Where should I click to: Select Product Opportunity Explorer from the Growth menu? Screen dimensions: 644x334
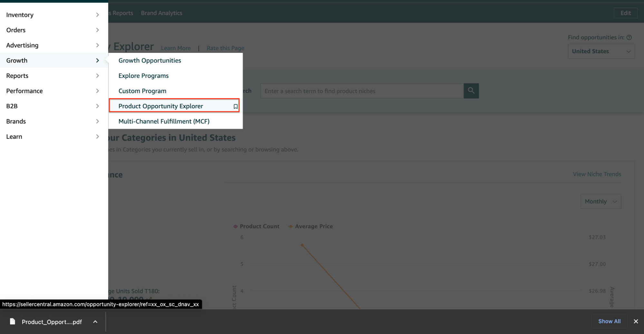coord(160,106)
